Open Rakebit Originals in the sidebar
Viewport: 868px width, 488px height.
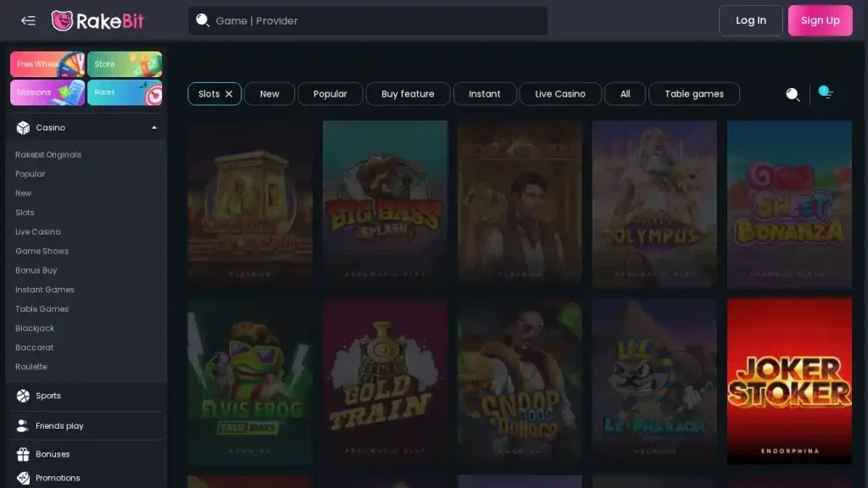[x=48, y=155]
